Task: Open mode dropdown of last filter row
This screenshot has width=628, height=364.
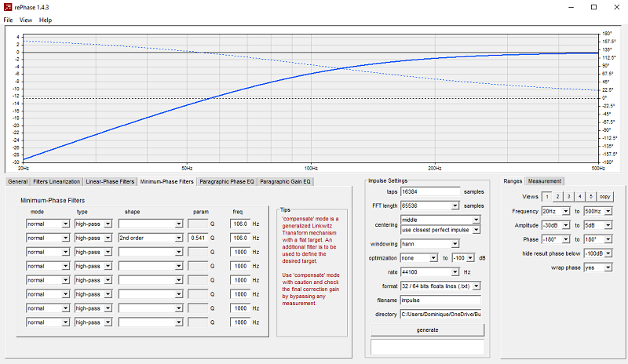Action: [48, 322]
